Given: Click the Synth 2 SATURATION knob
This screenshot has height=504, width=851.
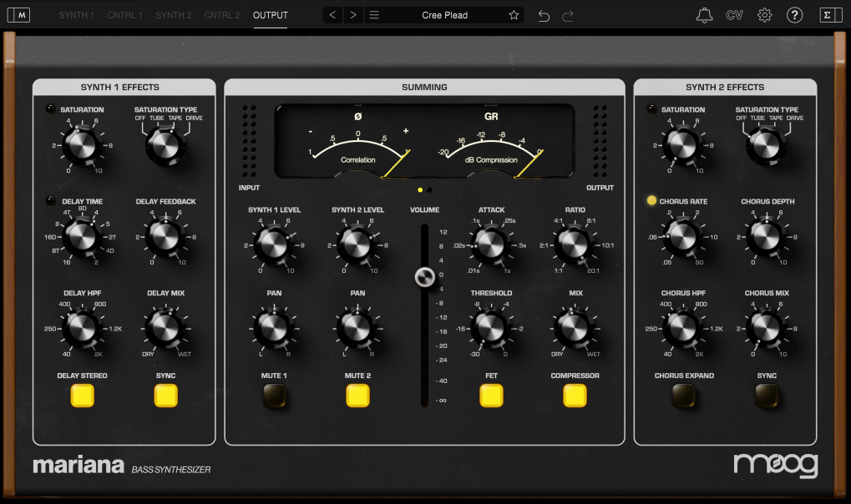Looking at the screenshot, I should point(683,145).
